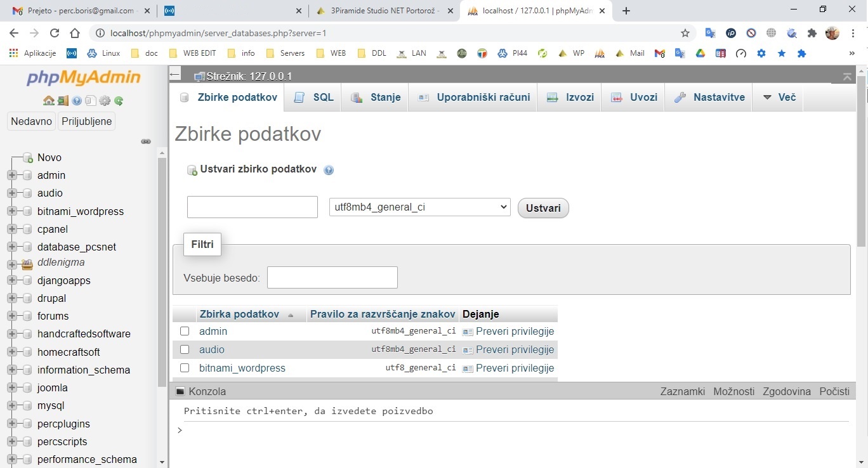Click the log out door icon

coord(63,101)
